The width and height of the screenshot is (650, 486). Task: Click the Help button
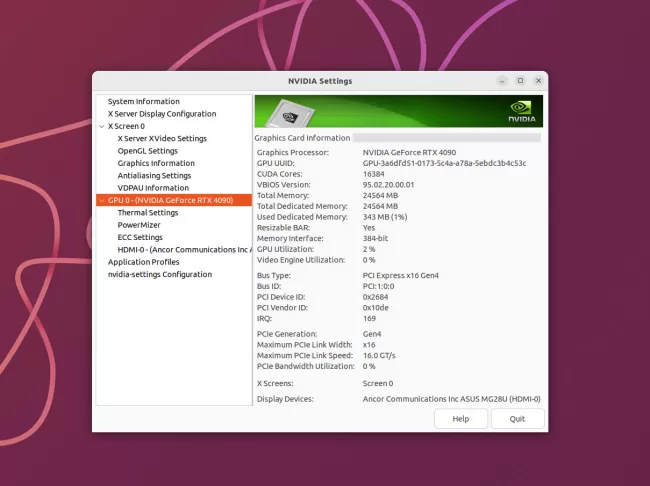click(461, 419)
